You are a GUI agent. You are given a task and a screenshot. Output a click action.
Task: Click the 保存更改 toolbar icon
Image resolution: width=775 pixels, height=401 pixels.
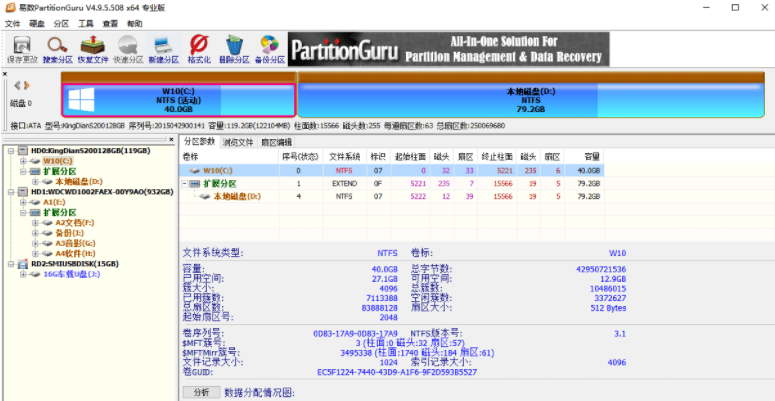tap(22, 50)
